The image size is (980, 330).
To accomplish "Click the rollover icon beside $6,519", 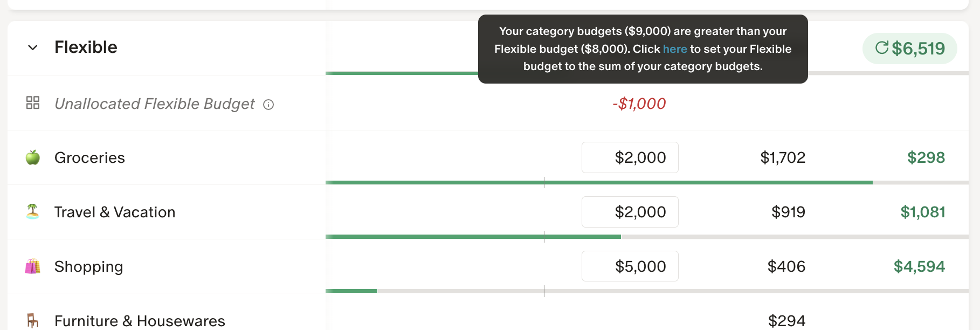I will click(x=882, y=48).
